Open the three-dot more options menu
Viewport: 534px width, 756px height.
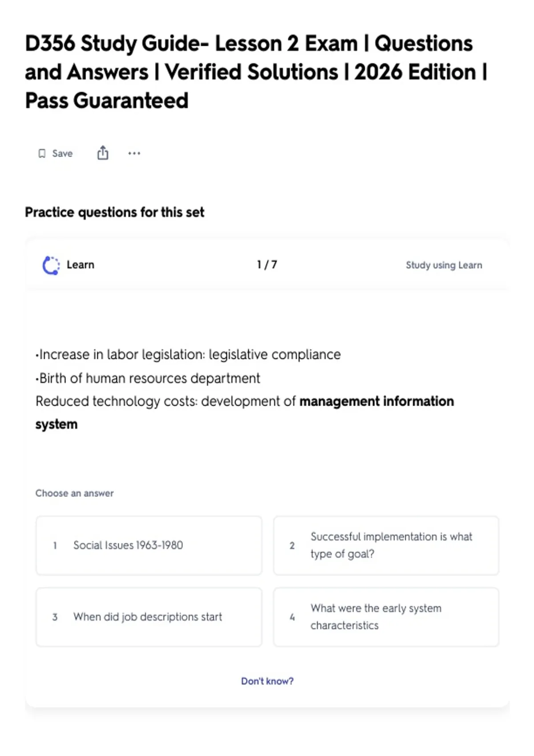click(x=134, y=153)
